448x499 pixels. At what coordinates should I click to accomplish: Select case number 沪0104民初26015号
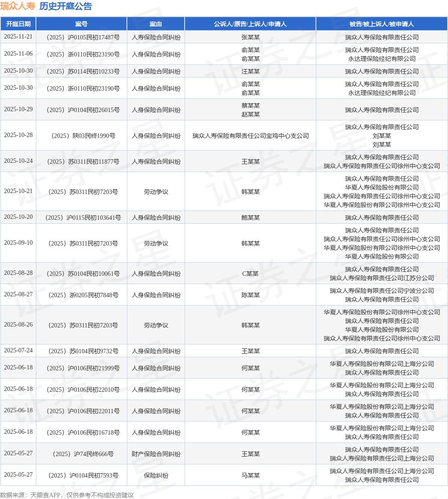pos(83,110)
